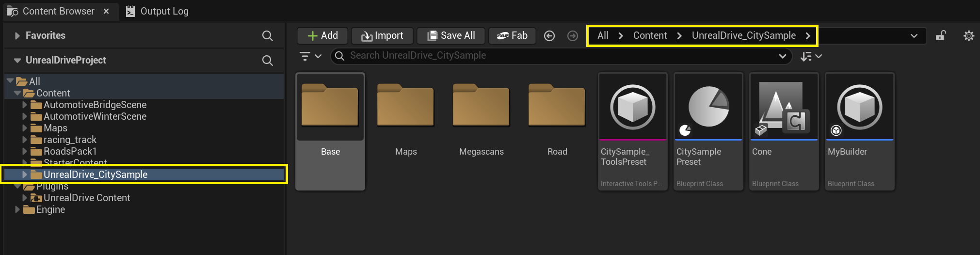Search the UnrealDriveProject sources

267,61
